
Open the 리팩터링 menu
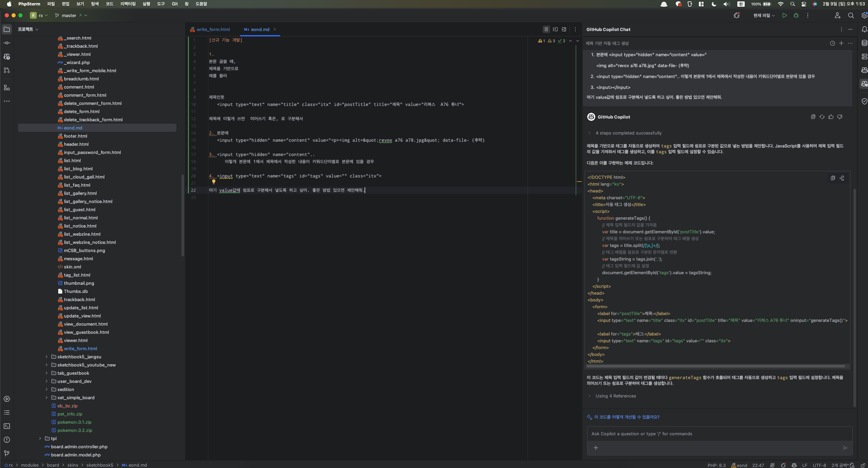coord(128,4)
